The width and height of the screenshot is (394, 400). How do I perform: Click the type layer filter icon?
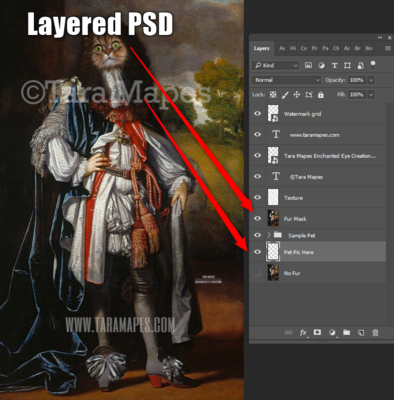(334, 66)
